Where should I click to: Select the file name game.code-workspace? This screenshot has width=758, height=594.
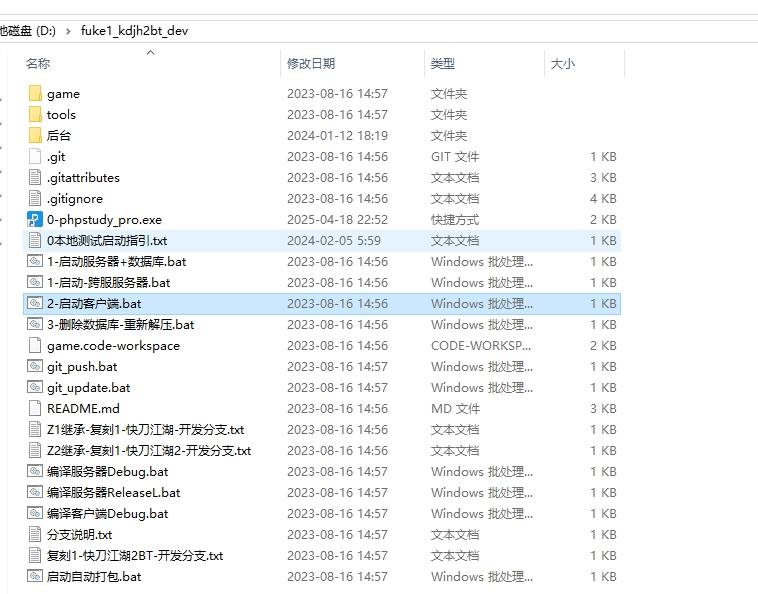(x=114, y=346)
